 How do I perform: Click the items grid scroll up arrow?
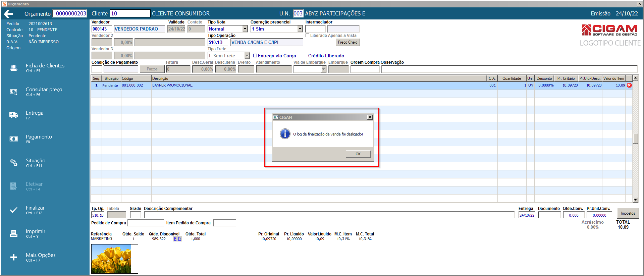pos(635,78)
